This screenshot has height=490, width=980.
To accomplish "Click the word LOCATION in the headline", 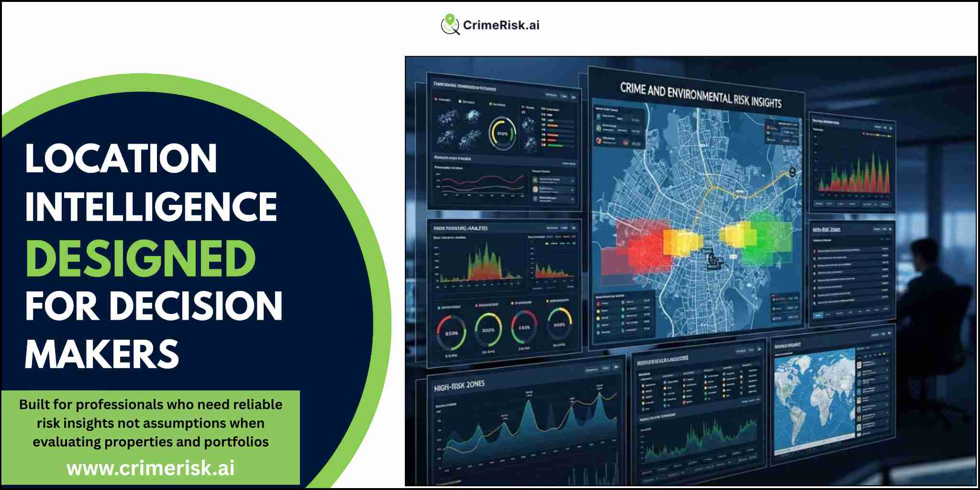I will (121, 158).
